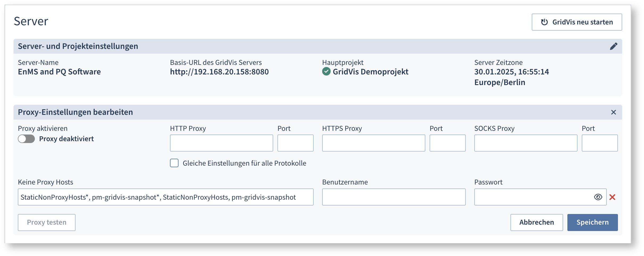Check 'Gleiche Einstellungen für alle Protokolle'
The image size is (644, 256).
(174, 163)
